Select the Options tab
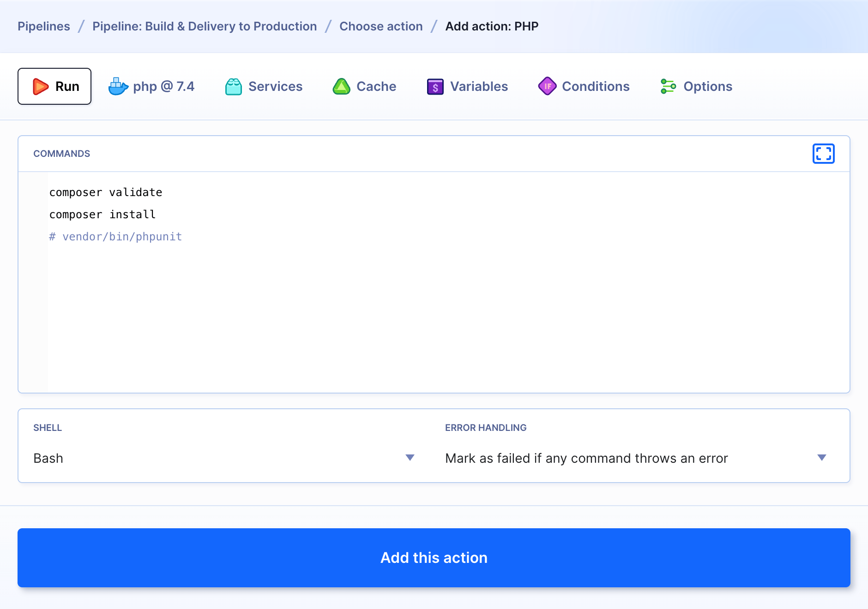This screenshot has height=609, width=868. pos(696,86)
